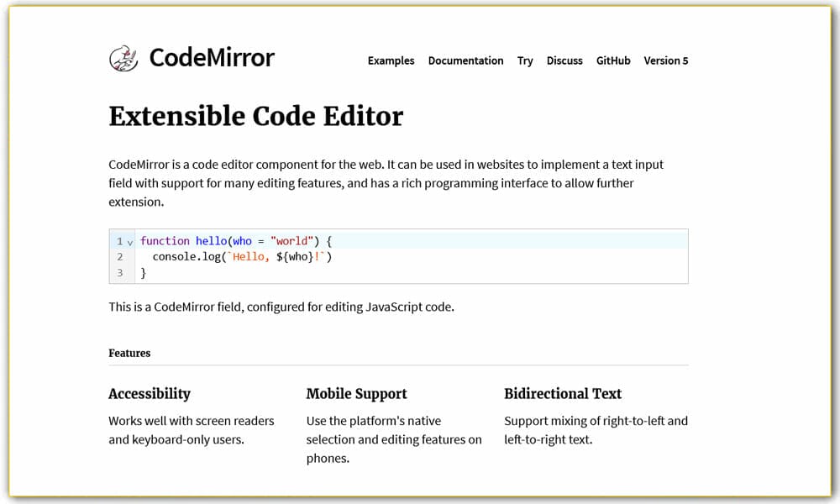Click the CodeMirror mascot logo icon
The width and height of the screenshot is (840, 504).
(x=123, y=56)
